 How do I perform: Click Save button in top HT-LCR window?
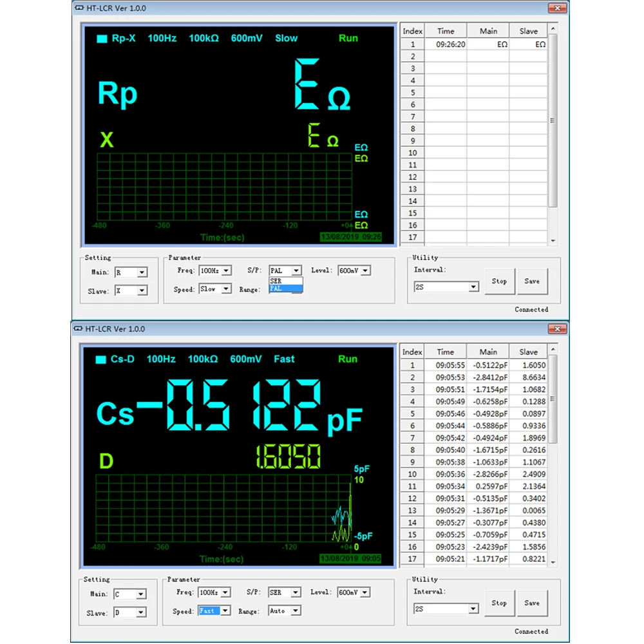pyautogui.click(x=533, y=281)
